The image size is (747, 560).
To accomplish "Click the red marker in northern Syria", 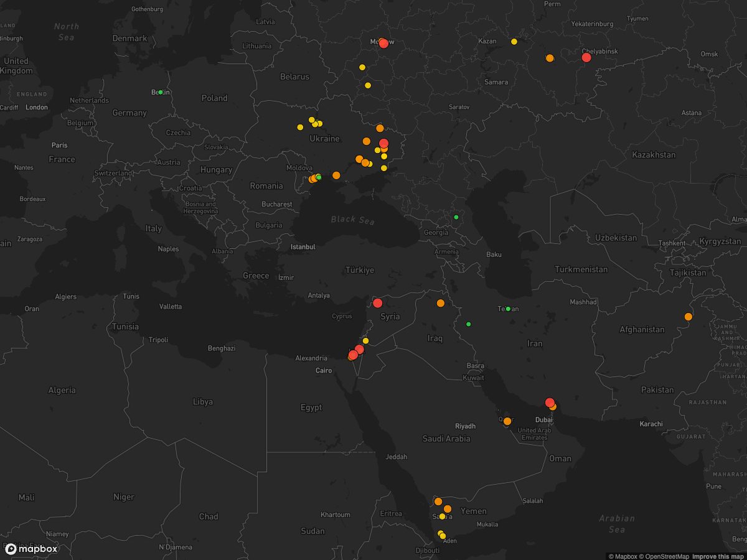I will point(377,303).
